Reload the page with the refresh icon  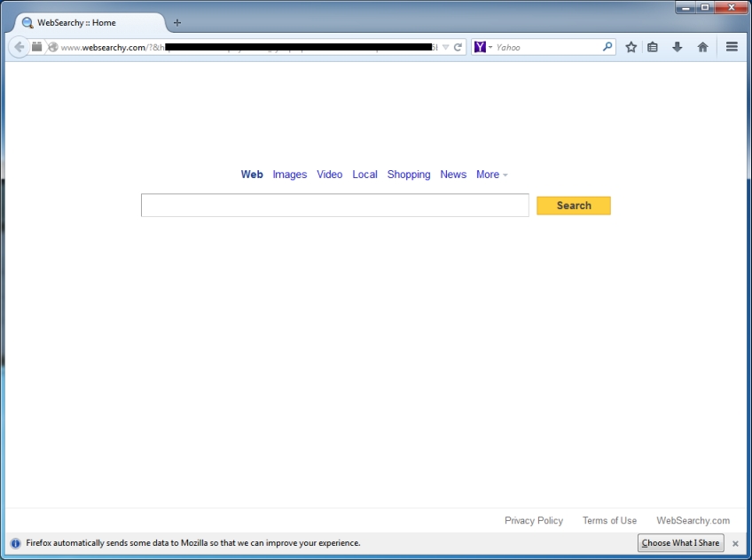tap(458, 47)
